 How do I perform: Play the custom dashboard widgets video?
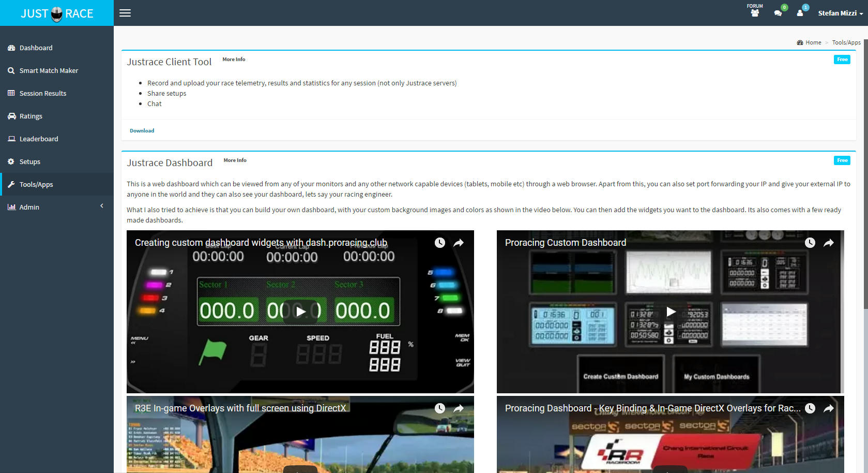[300, 311]
